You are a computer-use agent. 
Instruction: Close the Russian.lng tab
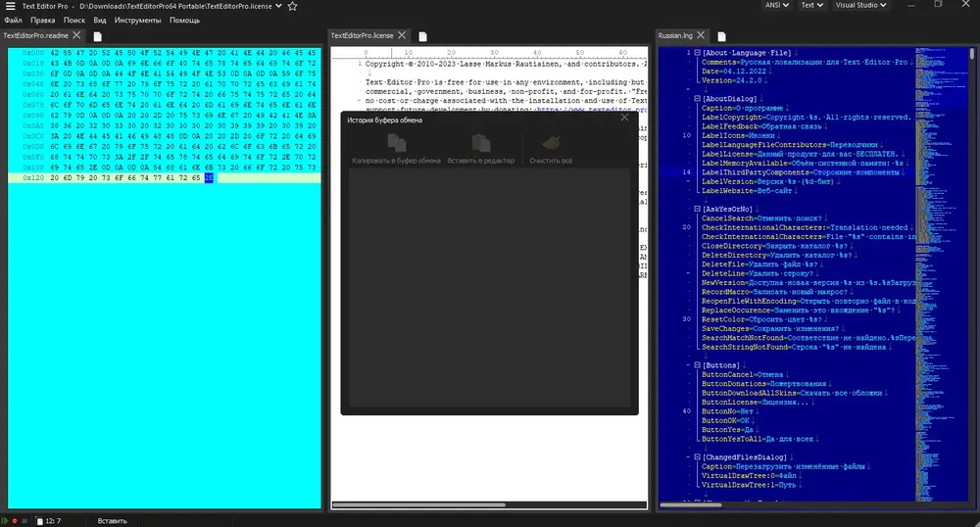pos(701,35)
